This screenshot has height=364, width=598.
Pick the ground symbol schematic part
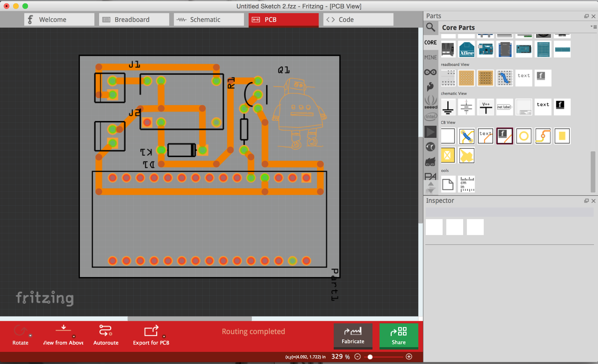[x=448, y=107]
